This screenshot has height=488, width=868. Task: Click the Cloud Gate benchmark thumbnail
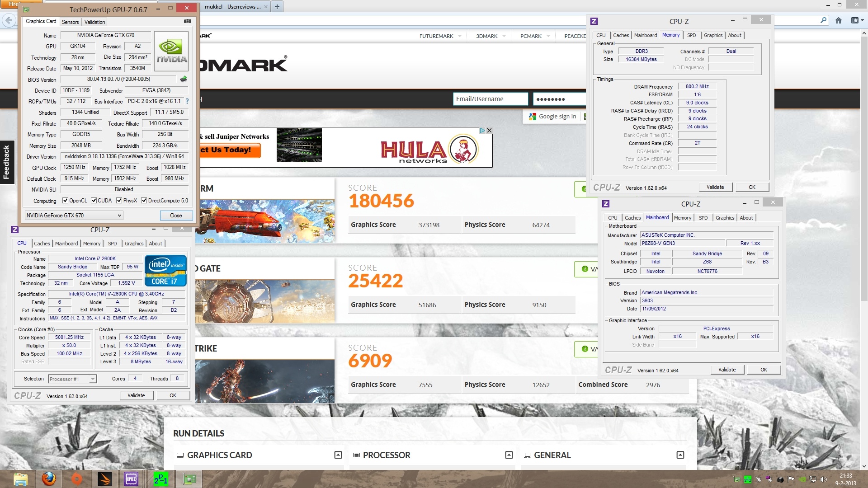pyautogui.click(x=265, y=301)
